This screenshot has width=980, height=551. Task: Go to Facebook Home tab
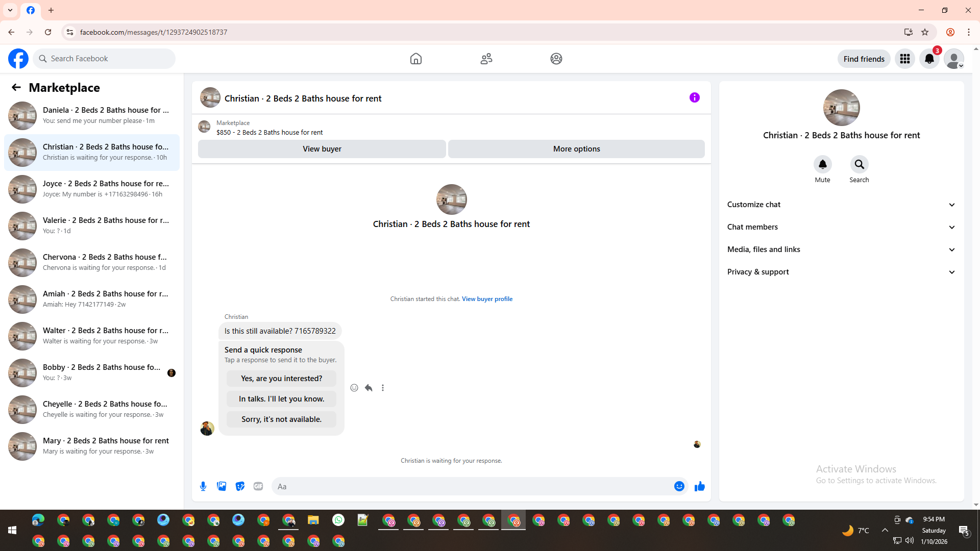pyautogui.click(x=415, y=59)
